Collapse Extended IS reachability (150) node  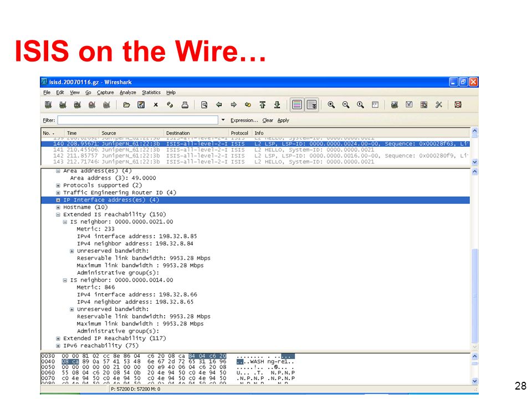click(58, 215)
